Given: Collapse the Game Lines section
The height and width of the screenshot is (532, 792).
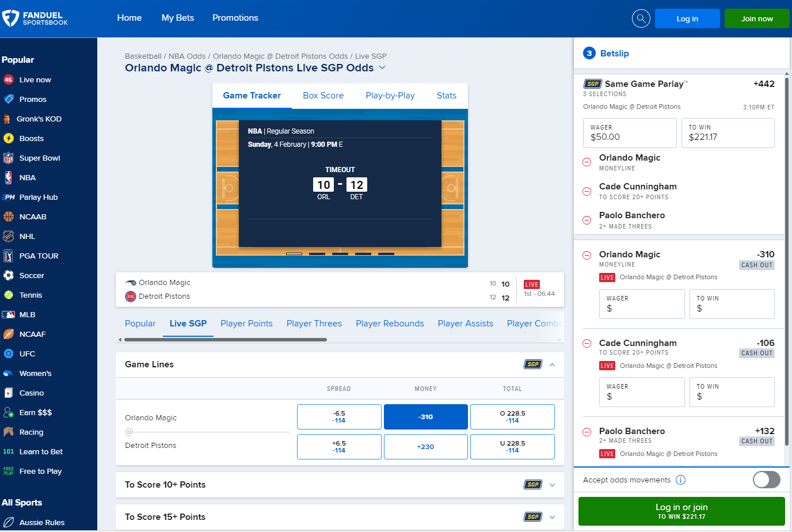Looking at the screenshot, I should pos(553,364).
